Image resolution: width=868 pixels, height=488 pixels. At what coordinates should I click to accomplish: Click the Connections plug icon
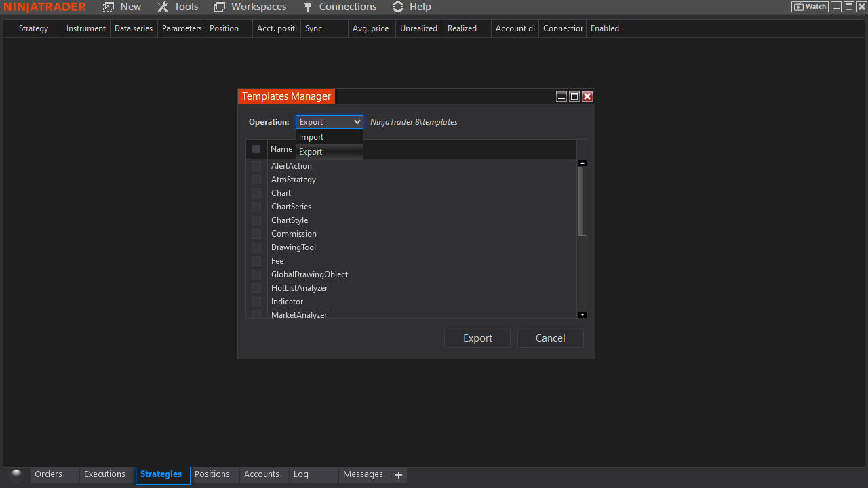click(x=308, y=7)
